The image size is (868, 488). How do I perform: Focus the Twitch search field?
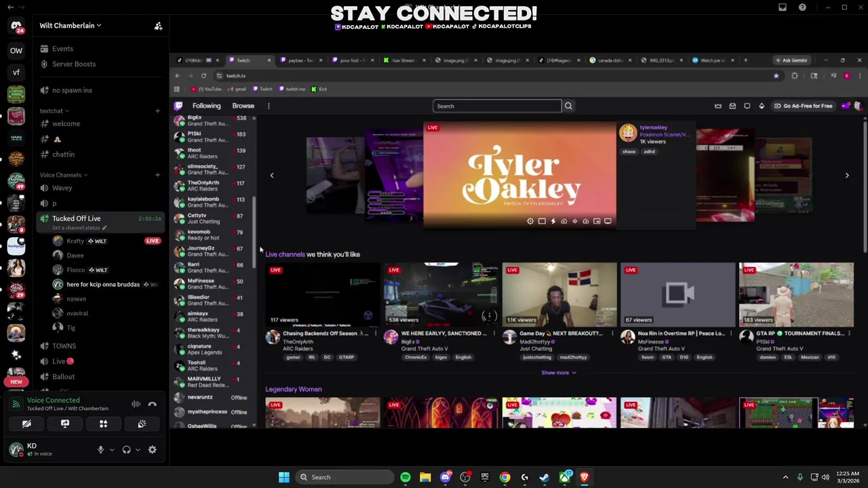496,106
